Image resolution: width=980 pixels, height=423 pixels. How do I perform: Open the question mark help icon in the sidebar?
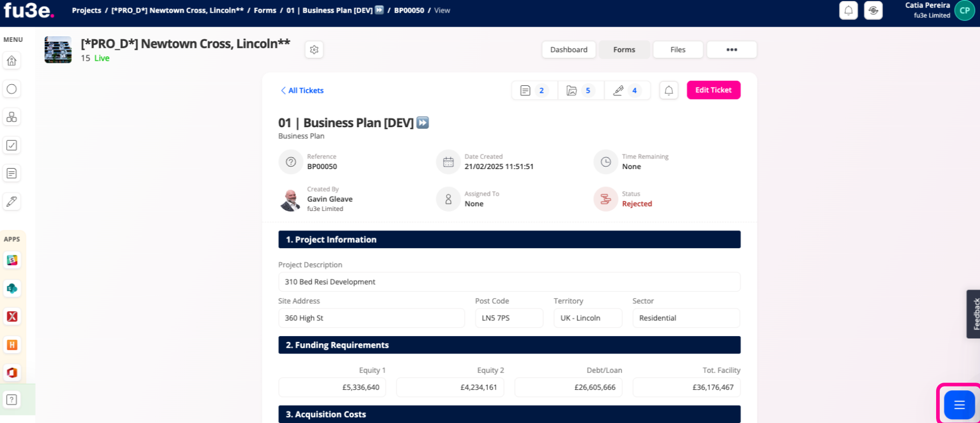12,400
